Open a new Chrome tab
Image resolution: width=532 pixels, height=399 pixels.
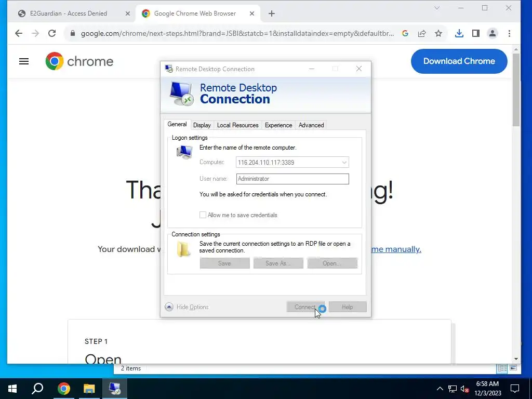coord(271,14)
